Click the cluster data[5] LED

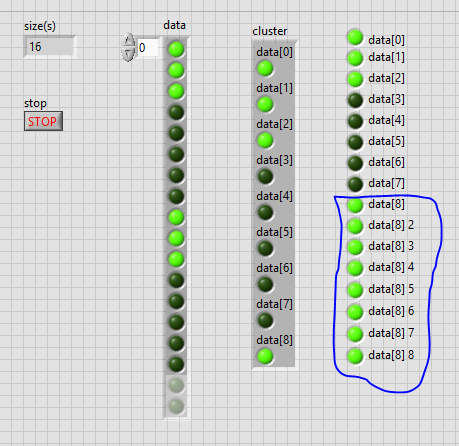(x=265, y=248)
